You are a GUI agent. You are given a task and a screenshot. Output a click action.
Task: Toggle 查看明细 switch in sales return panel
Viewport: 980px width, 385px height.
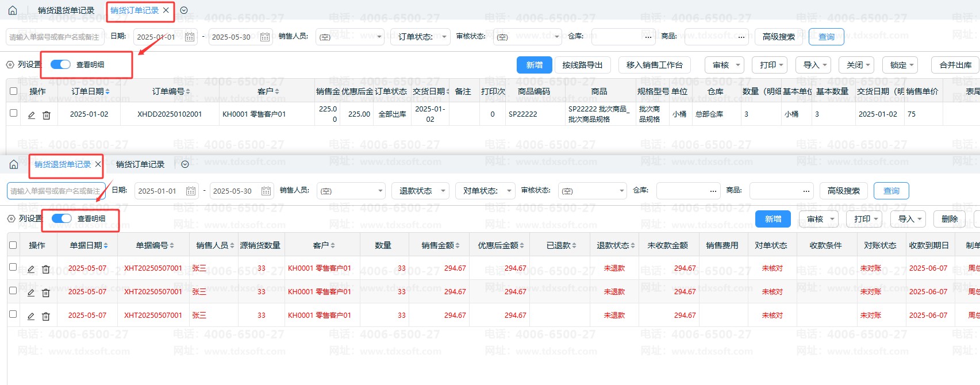pos(62,218)
